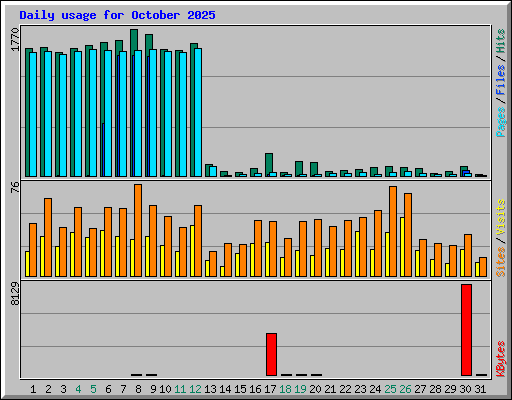
Task: Click the yellow Sites bar for day 26
Action: pyautogui.click(x=402, y=247)
